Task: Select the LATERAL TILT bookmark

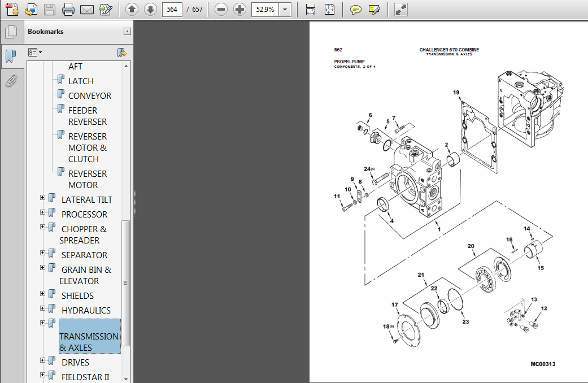Action: [86, 200]
